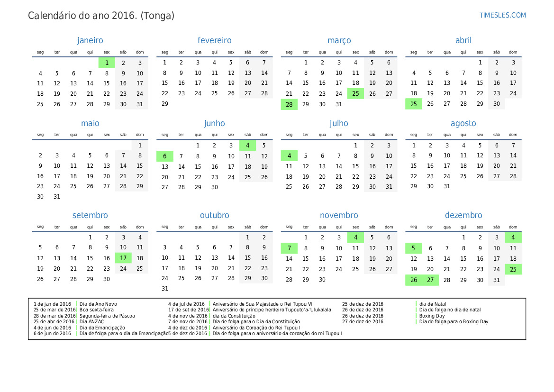
Task: Click highlighted June 6 holiday
Action: pyautogui.click(x=164, y=156)
